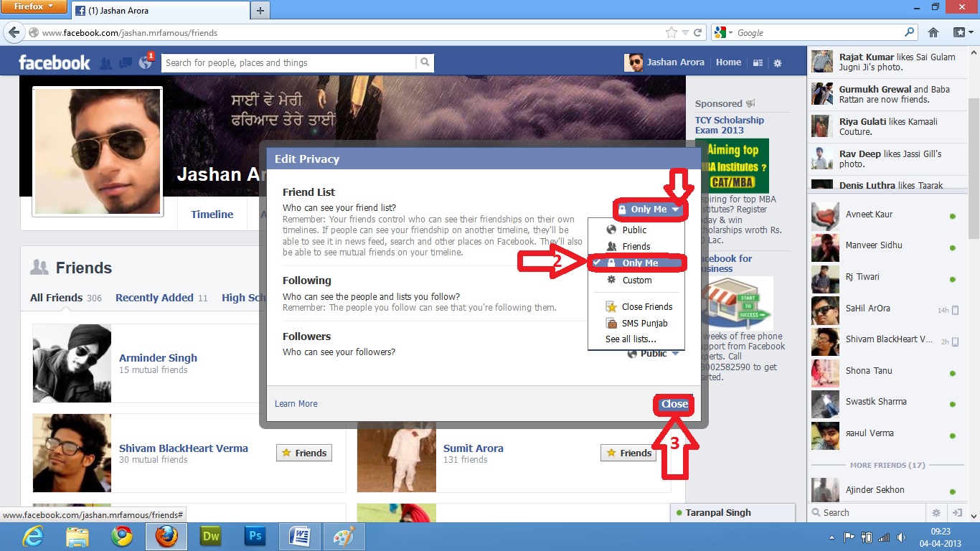The height and width of the screenshot is (551, 980).
Task: Launch Google Chrome from the taskbar
Action: [x=122, y=537]
